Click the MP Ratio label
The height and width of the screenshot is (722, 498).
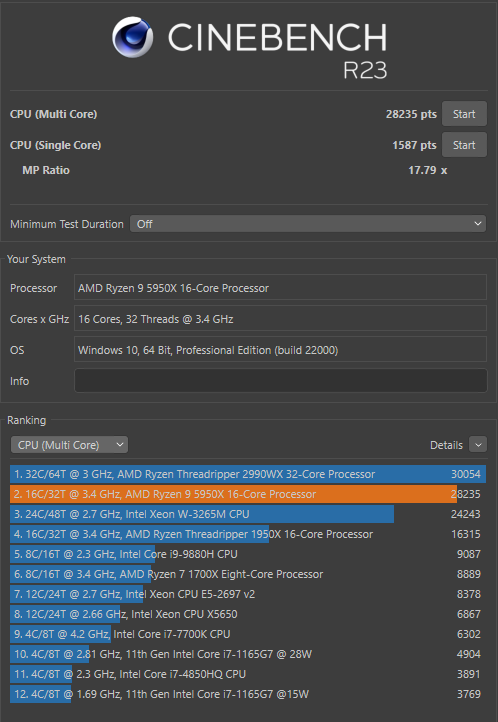point(46,170)
